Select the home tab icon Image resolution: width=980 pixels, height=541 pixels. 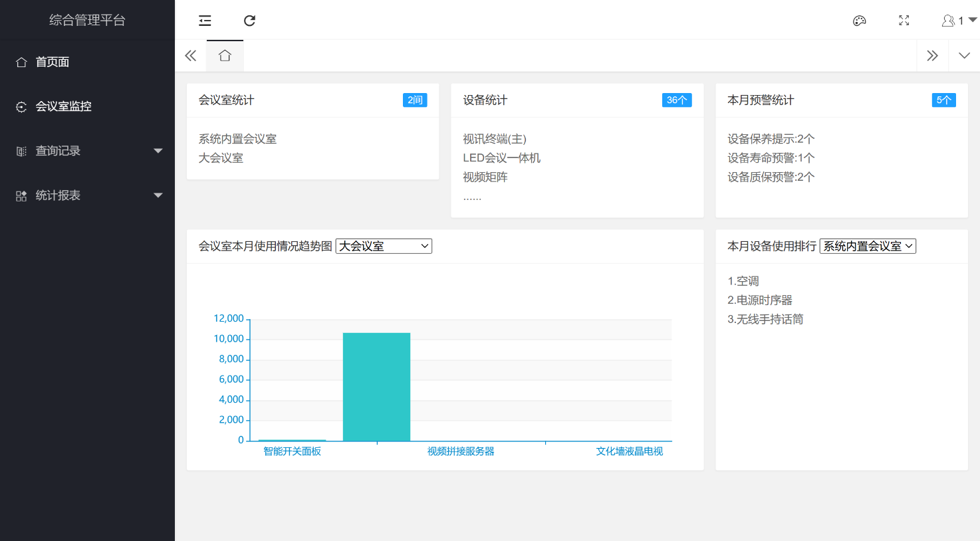(225, 56)
